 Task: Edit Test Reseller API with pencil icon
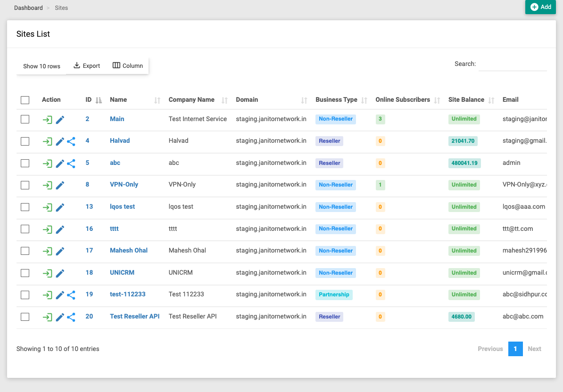pyautogui.click(x=60, y=317)
